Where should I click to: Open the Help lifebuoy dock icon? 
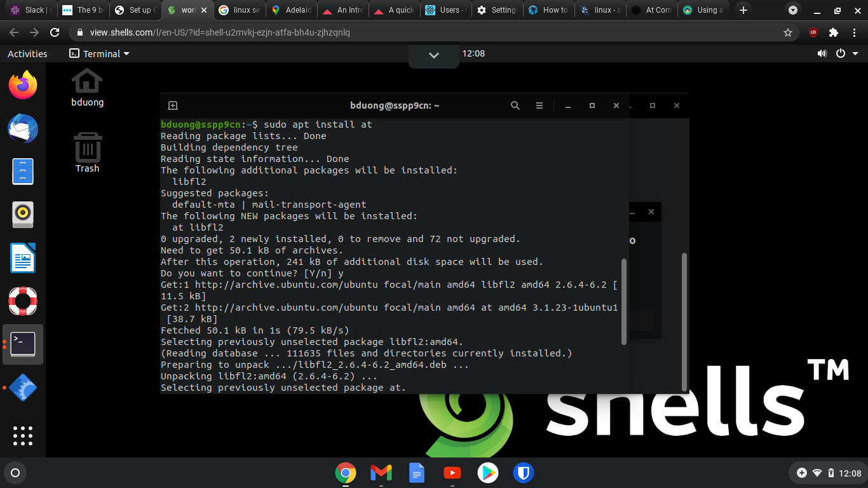[x=23, y=301]
